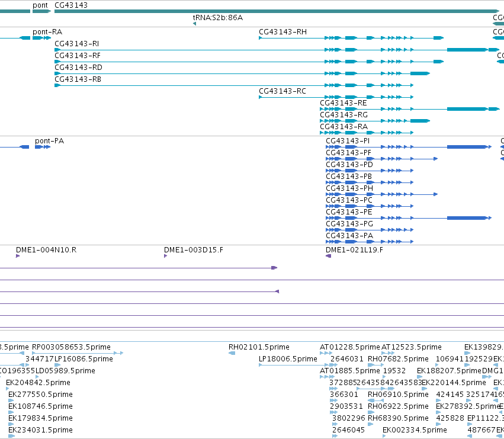Viewport: 504px width, 439px height.
Task: Click the DME1-021L19.F clone label
Action: click(354, 250)
